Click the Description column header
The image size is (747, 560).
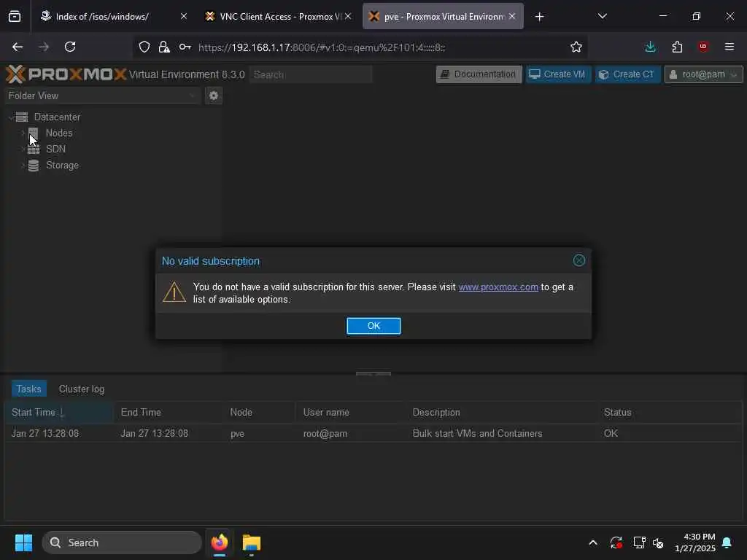coord(502,413)
